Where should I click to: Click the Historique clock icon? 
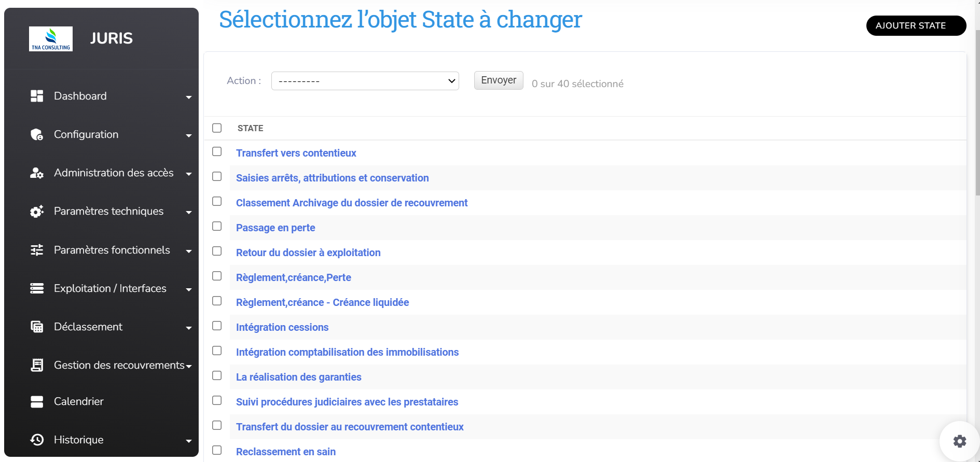[x=37, y=440]
